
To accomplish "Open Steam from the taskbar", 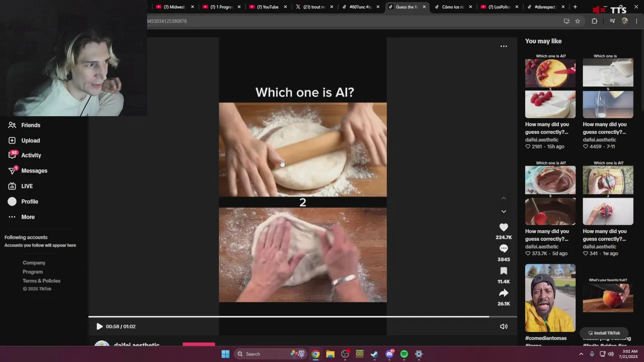I will coord(374,354).
